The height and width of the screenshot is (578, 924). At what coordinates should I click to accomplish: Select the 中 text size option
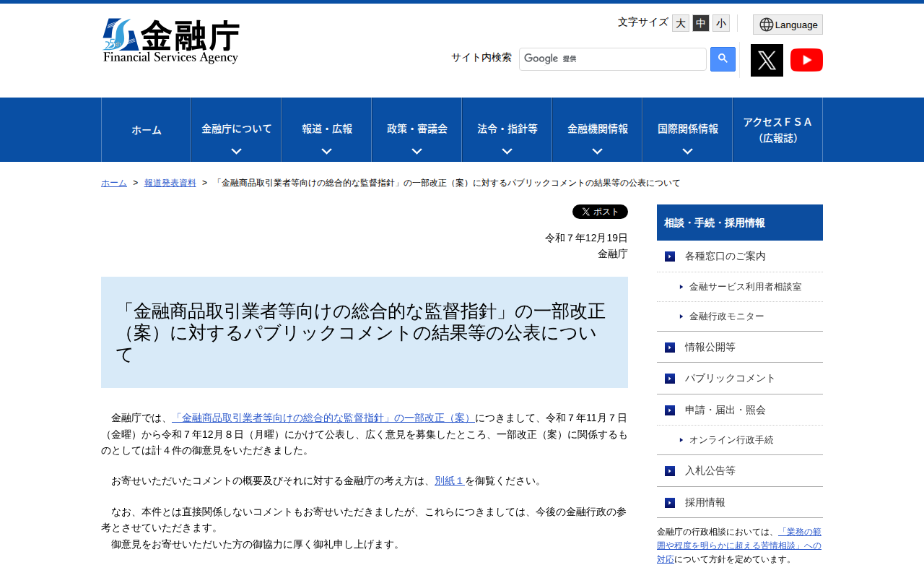[x=699, y=22]
